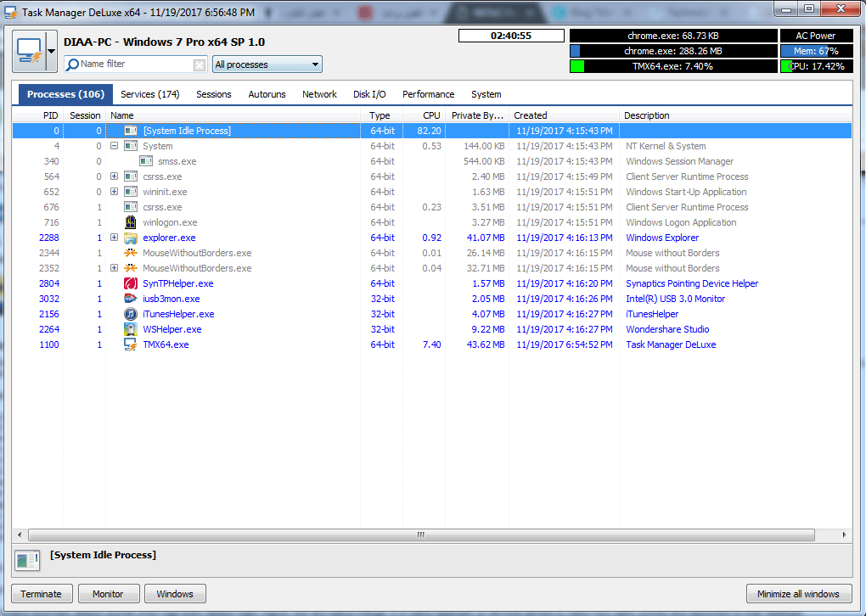
Task: Expand csrss.exe PID 564 tree node
Action: pyautogui.click(x=115, y=176)
